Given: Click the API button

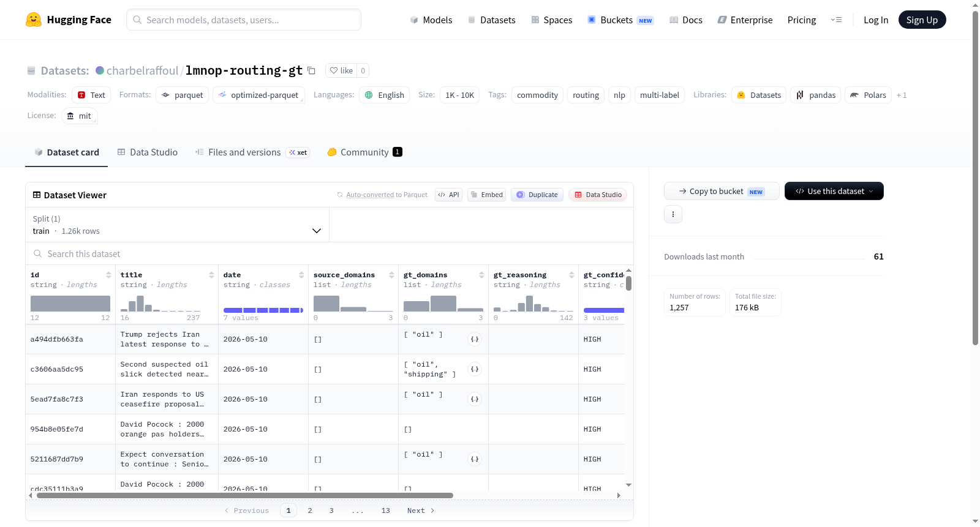Looking at the screenshot, I should click(x=448, y=195).
